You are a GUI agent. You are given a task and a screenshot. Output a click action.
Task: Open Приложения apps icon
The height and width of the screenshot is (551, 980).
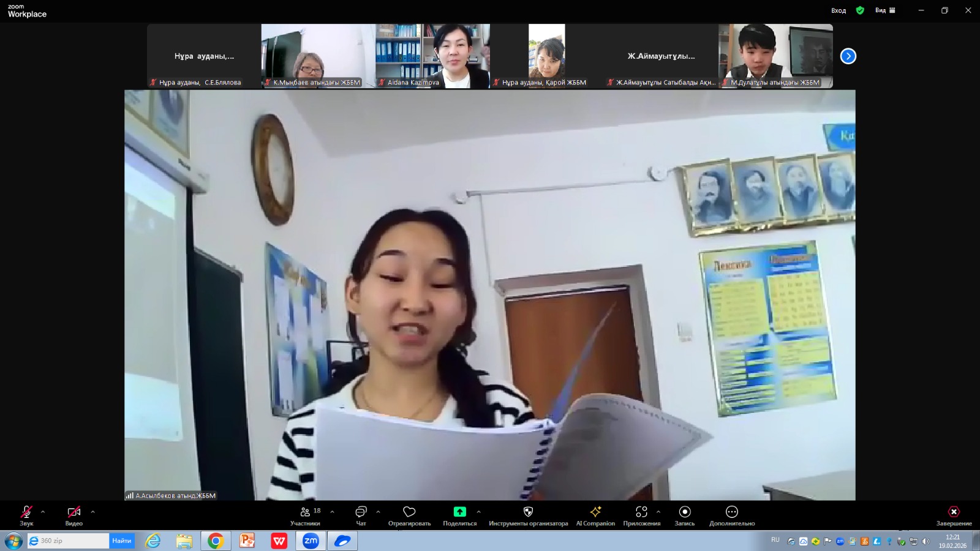click(x=641, y=514)
